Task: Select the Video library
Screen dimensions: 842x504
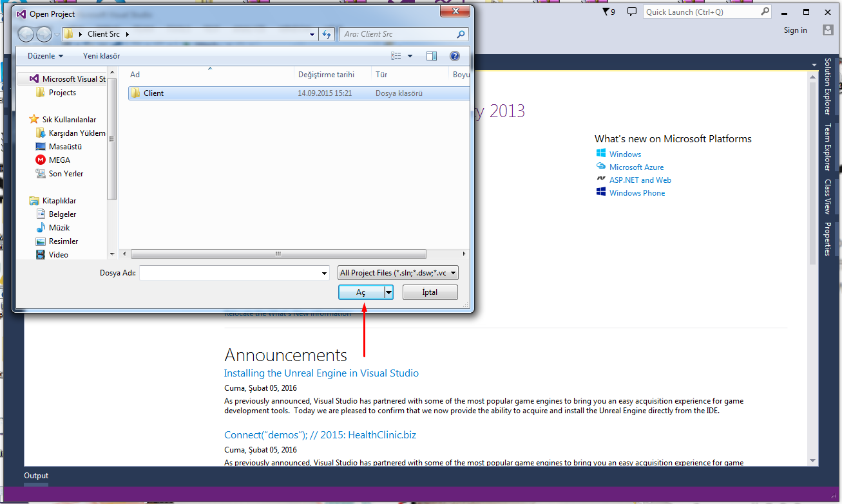Action: pos(52,255)
